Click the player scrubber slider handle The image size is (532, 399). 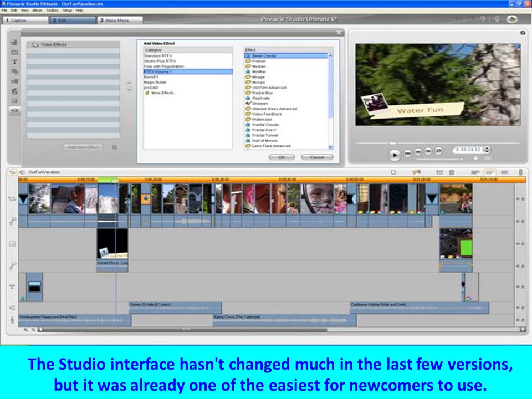[x=392, y=143]
